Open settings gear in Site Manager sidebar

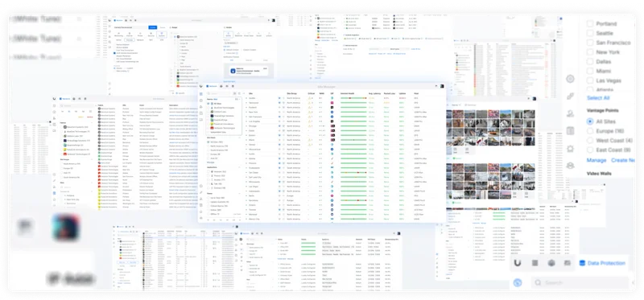tap(200, 186)
